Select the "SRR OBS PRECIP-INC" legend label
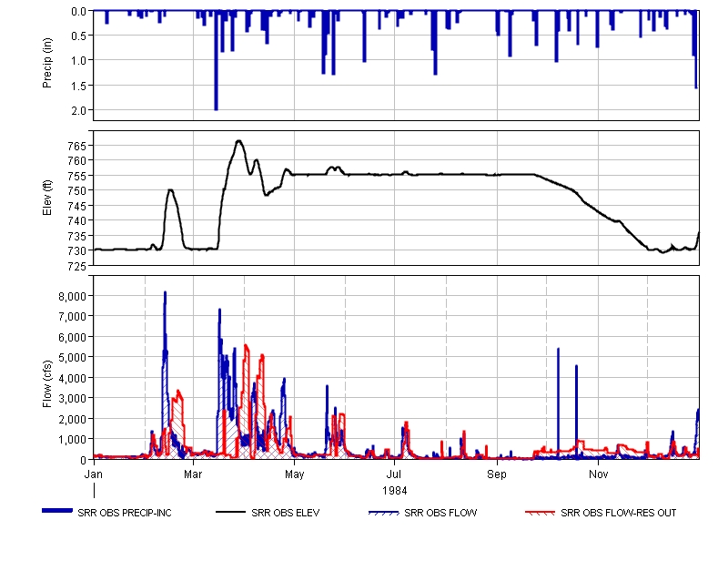Viewport: 728px width, 571px height. coord(125,513)
